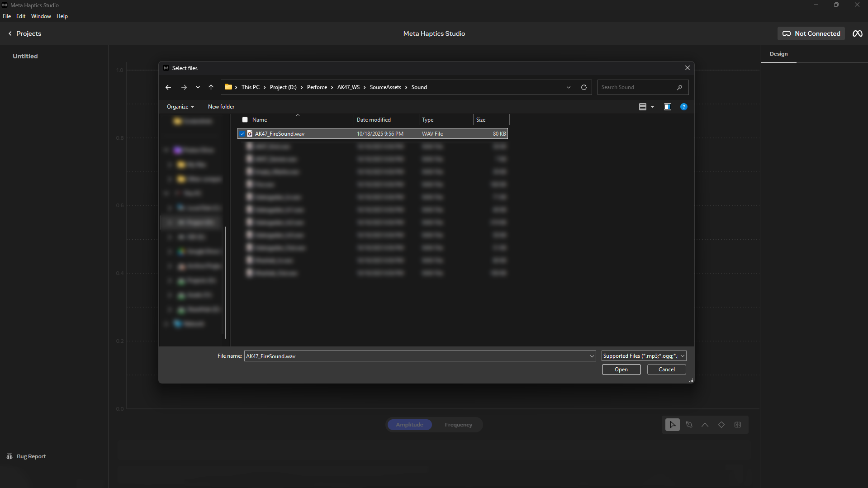Select the grid trim tool
Screen dimensions: 868x488
pyautogui.click(x=738, y=425)
